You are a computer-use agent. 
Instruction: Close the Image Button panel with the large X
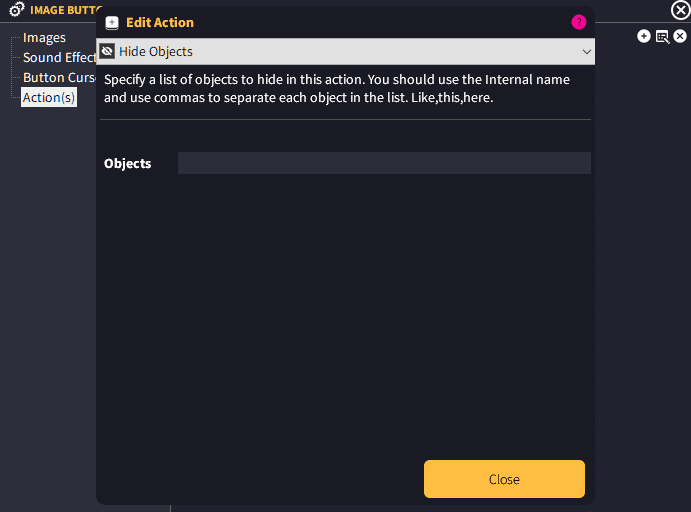pos(680,10)
